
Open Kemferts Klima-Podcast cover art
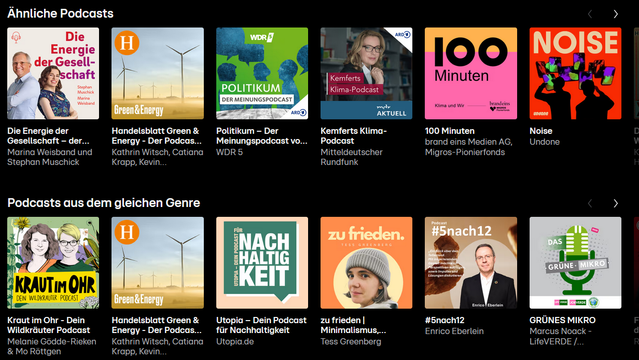366,73
